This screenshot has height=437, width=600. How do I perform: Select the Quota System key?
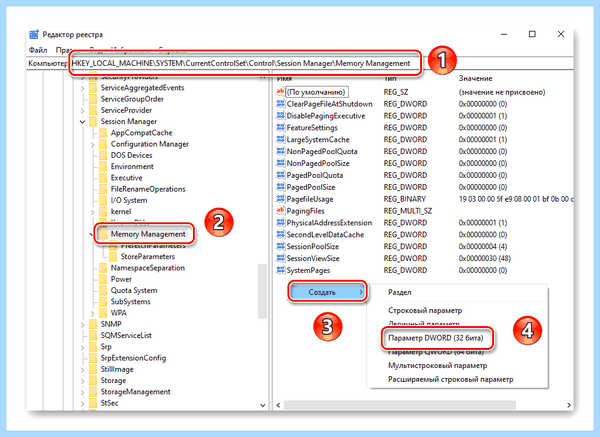click(x=134, y=290)
